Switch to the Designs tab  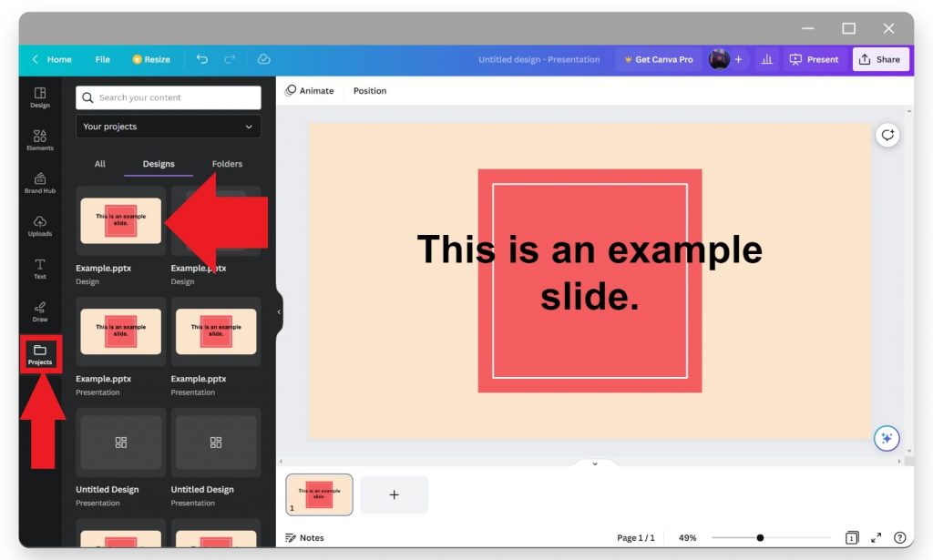tap(158, 164)
